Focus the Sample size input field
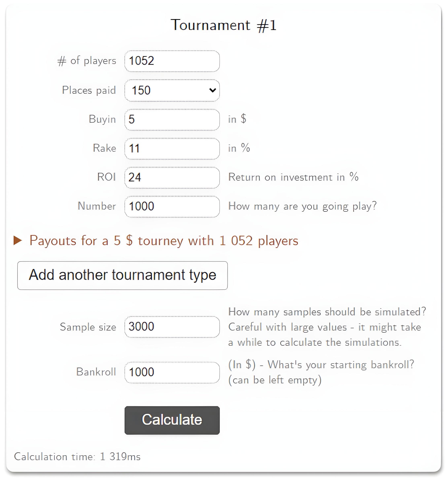The width and height of the screenshot is (448, 481). pos(172,327)
